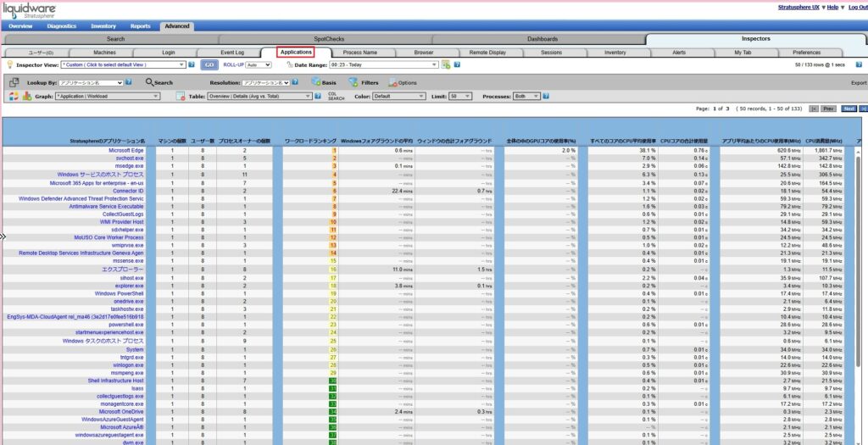The image size is (868, 445).
Task: Open the Date Range dropdown
Action: 384,64
